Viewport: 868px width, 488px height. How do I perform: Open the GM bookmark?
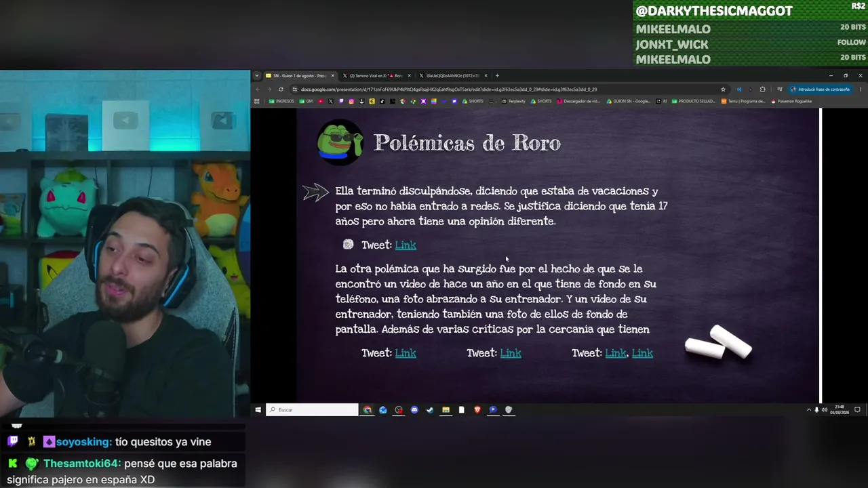(307, 102)
